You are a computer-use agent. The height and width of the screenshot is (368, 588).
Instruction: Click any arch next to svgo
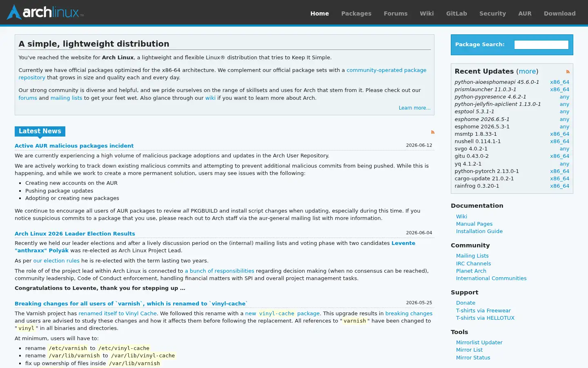[564, 149]
